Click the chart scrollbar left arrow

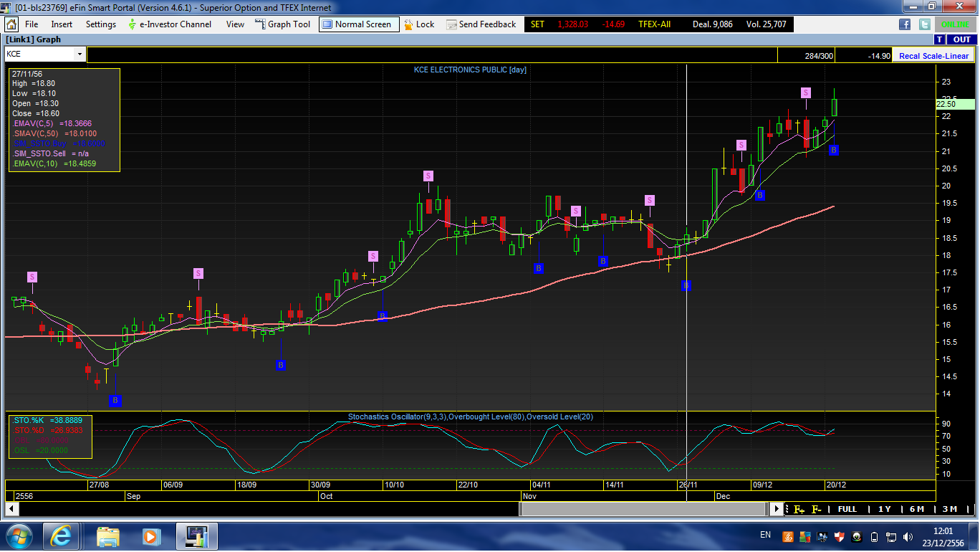pyautogui.click(x=11, y=509)
